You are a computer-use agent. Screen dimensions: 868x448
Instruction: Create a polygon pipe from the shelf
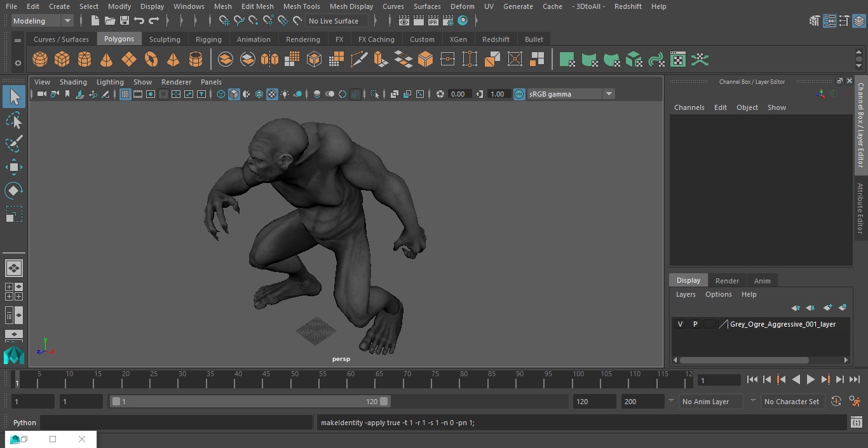coord(196,60)
